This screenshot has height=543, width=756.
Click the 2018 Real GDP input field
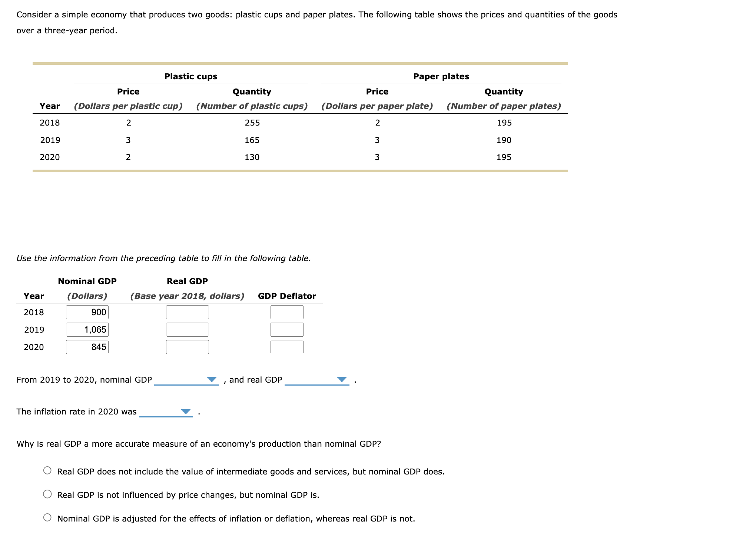pos(187,312)
